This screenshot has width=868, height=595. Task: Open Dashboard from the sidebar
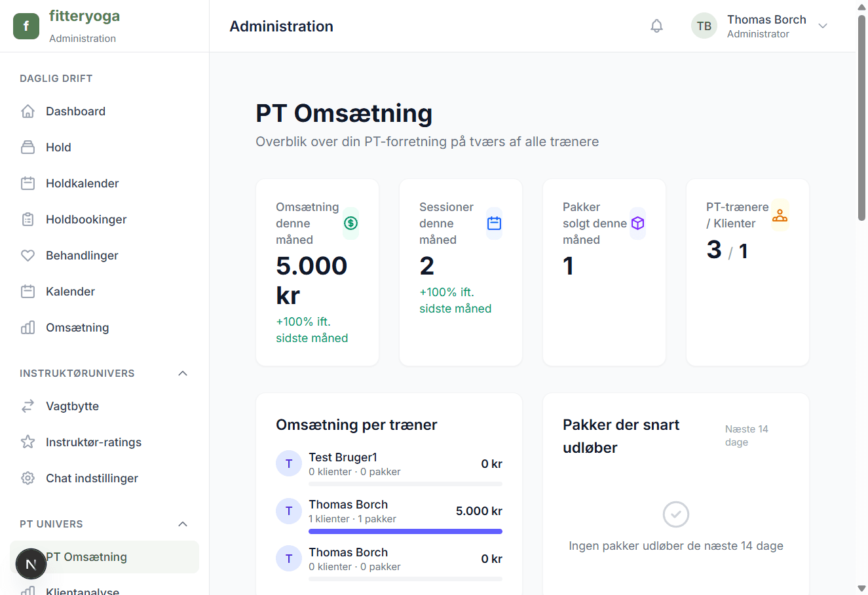tap(76, 111)
